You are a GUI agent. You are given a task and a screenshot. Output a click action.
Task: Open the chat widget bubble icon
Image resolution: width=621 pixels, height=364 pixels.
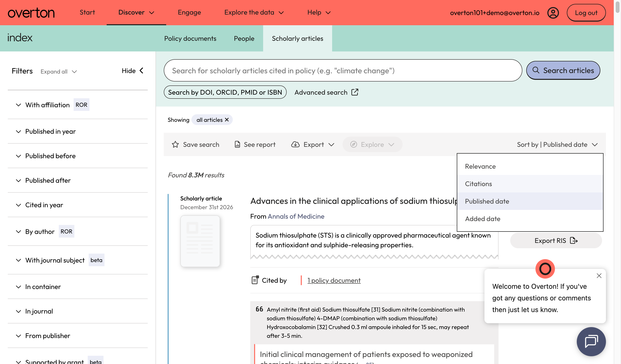pyautogui.click(x=591, y=341)
